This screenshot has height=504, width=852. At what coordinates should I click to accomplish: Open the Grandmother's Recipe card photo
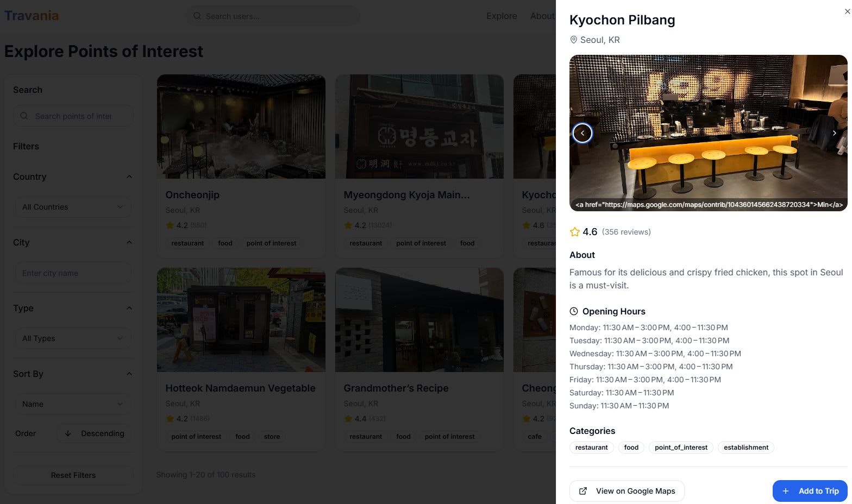pos(419,320)
